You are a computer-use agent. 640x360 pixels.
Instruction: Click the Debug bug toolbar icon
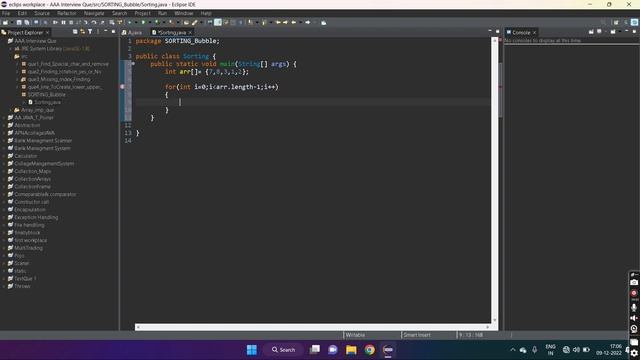(130, 22)
